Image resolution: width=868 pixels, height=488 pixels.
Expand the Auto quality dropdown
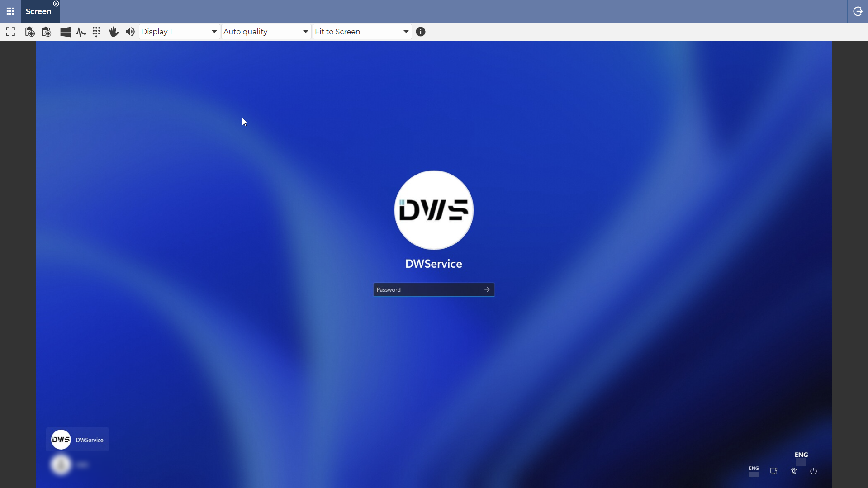point(266,32)
